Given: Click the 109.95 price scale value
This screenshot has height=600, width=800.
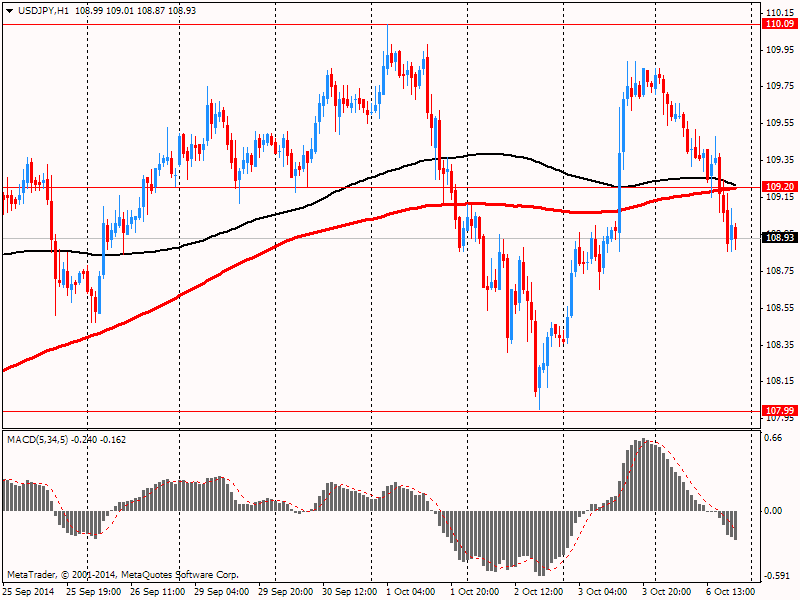Looking at the screenshot, I should (780, 49).
